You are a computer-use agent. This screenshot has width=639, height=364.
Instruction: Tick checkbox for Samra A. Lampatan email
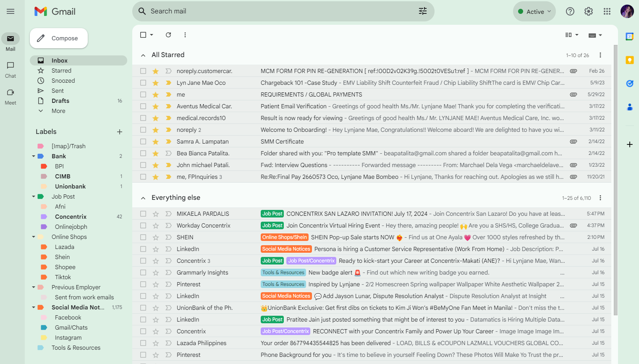click(143, 141)
